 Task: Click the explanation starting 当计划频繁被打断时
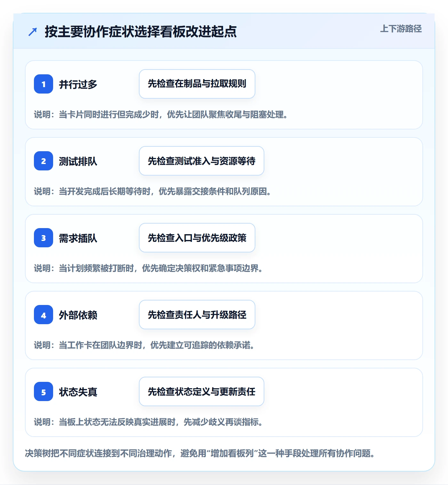[x=148, y=268]
